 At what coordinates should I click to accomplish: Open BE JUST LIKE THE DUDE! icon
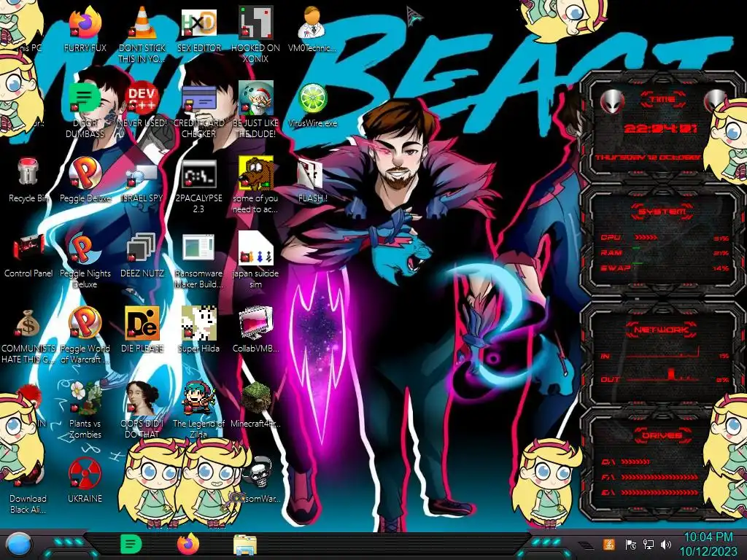click(255, 98)
